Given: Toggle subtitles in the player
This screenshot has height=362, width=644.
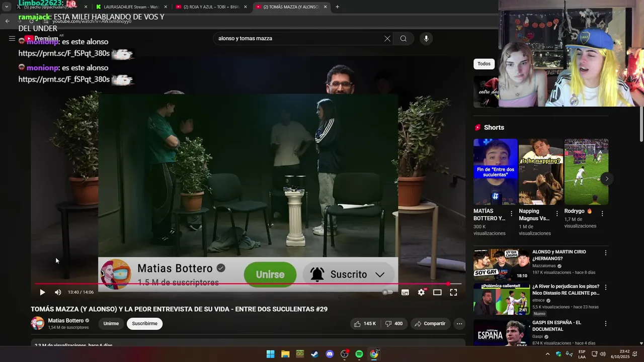Looking at the screenshot, I should point(405,292).
